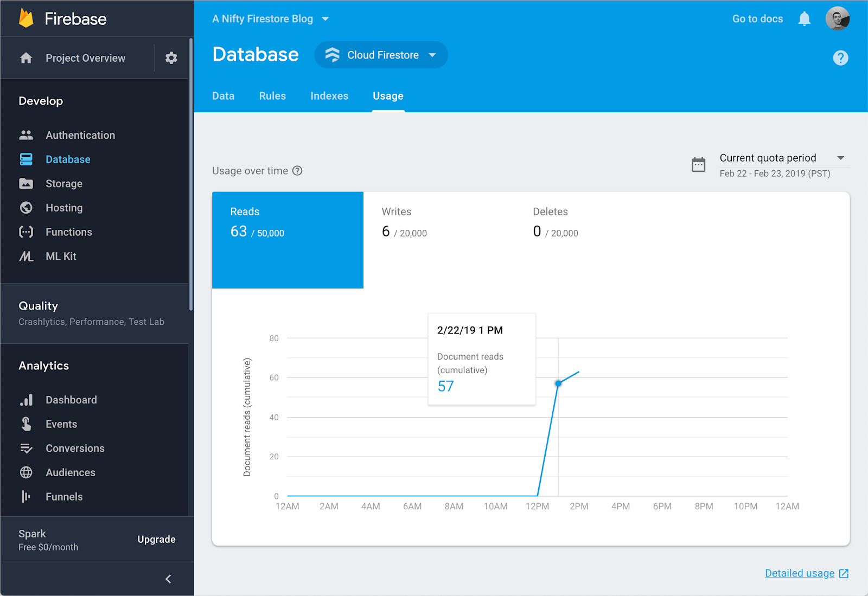The height and width of the screenshot is (596, 868).
Task: Click the Free $0/month plan text
Action: pyautogui.click(x=48, y=547)
